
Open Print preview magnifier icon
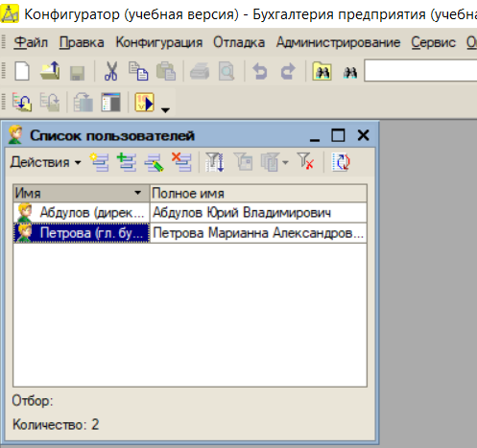click(x=227, y=71)
